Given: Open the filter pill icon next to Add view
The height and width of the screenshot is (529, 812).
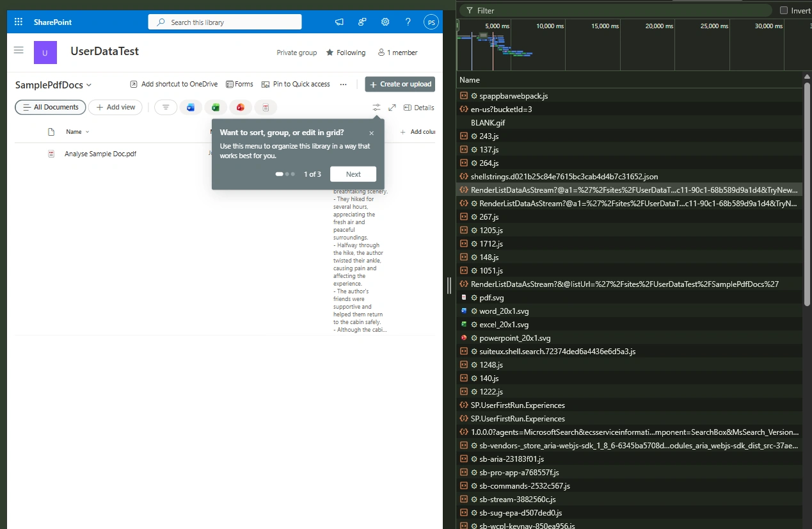Looking at the screenshot, I should click(x=166, y=108).
